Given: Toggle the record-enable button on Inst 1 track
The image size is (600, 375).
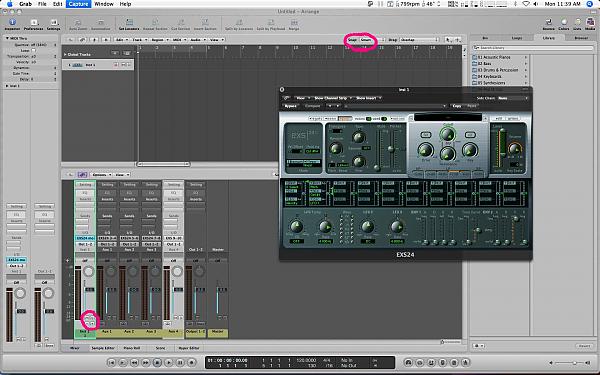Looking at the screenshot, I should pos(116,65).
